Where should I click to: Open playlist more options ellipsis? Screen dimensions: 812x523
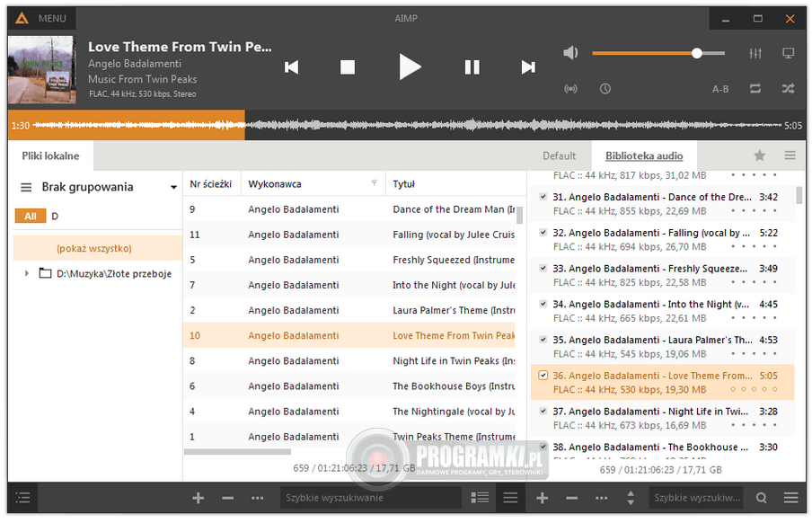pyautogui.click(x=601, y=498)
